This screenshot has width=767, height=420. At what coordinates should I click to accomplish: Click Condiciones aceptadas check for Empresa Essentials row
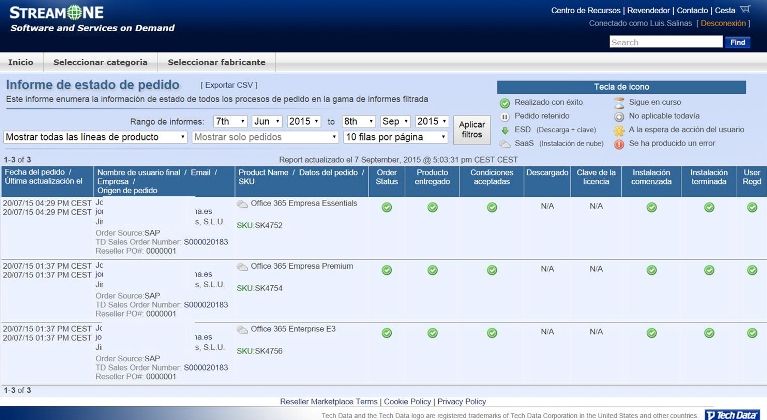click(492, 207)
